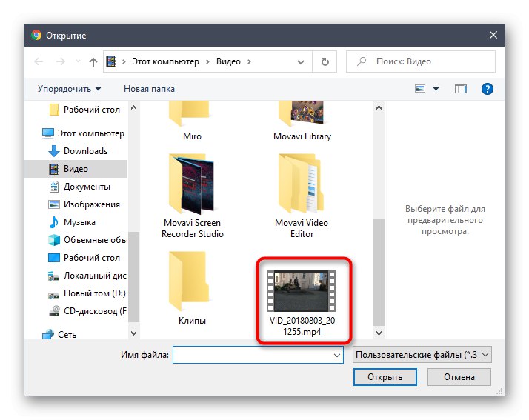Change view with the view icon
529x420 pixels.
tap(419, 89)
